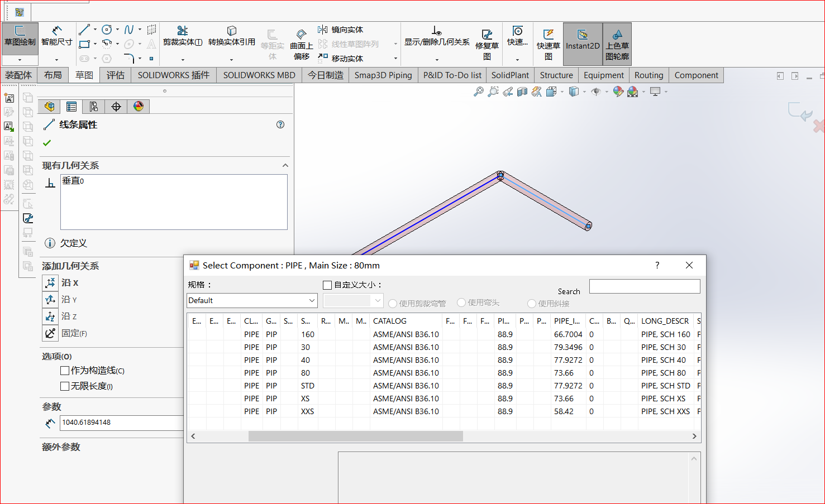This screenshot has height=504, width=825.
Task: Open dropdown arrow under 转换实体引用
Action: pyautogui.click(x=231, y=60)
